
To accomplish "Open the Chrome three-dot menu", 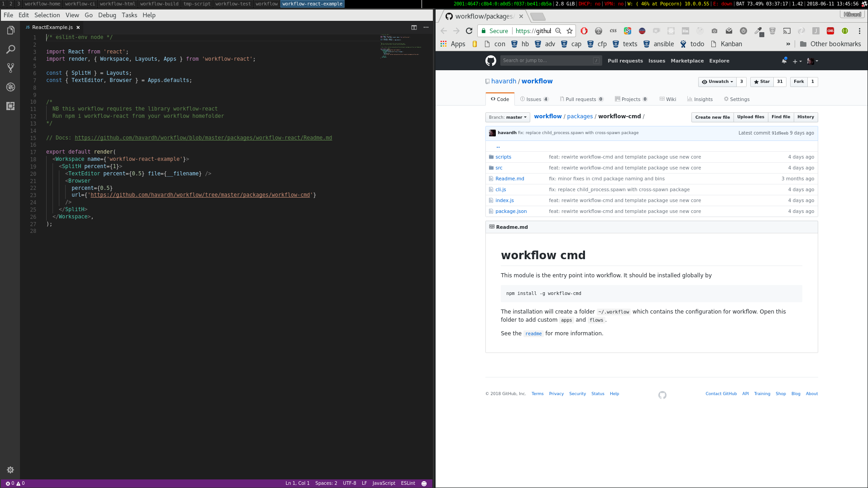I will (x=859, y=31).
